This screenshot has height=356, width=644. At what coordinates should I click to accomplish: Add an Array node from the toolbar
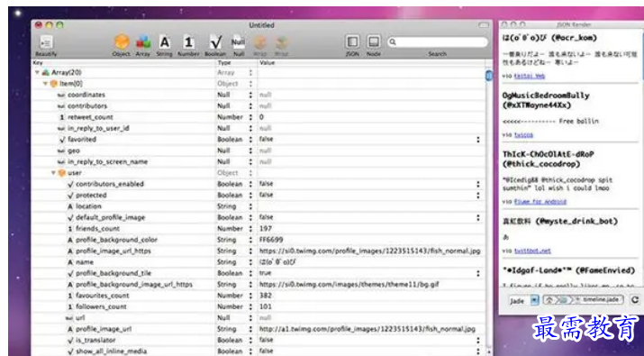[143, 42]
